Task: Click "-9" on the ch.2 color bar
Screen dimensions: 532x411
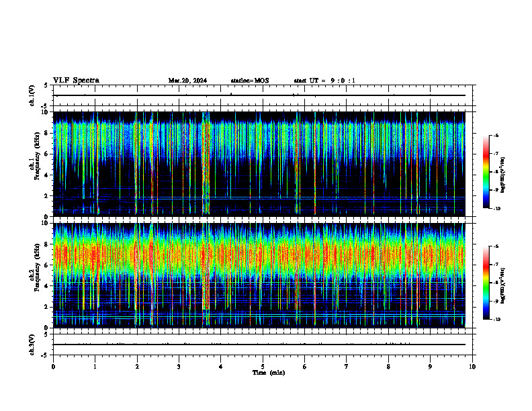Action: click(x=496, y=301)
